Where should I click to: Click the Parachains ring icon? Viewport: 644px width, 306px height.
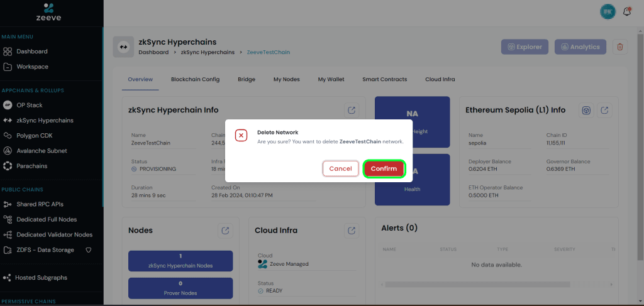click(8, 166)
